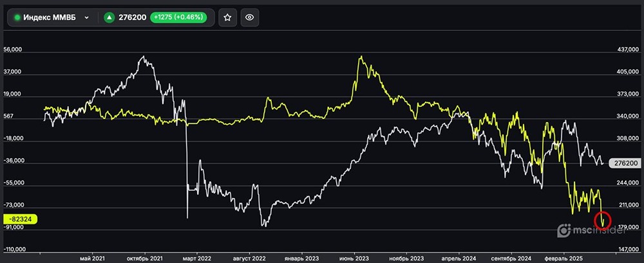Click the index value 276200 in header

132,17
